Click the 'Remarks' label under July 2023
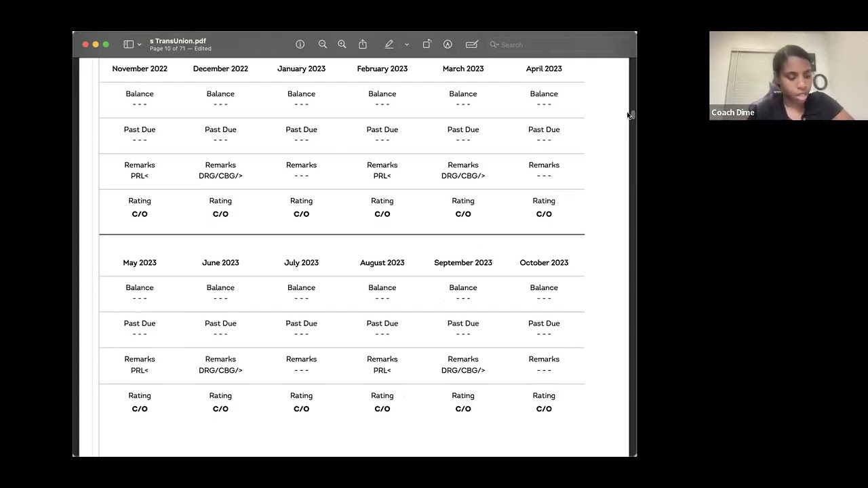This screenshot has width=868, height=488. 301,359
